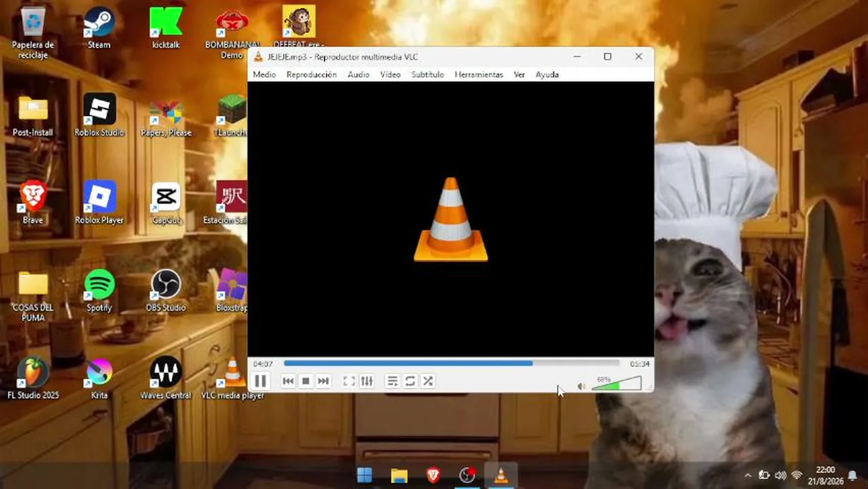This screenshot has width=868, height=489.
Task: Select the COSAS DEL PUMA folder
Action: [33, 296]
